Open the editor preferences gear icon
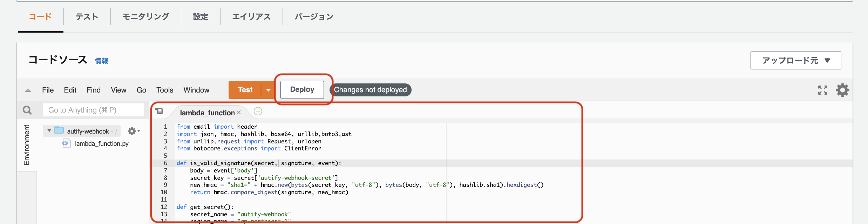 [x=842, y=90]
